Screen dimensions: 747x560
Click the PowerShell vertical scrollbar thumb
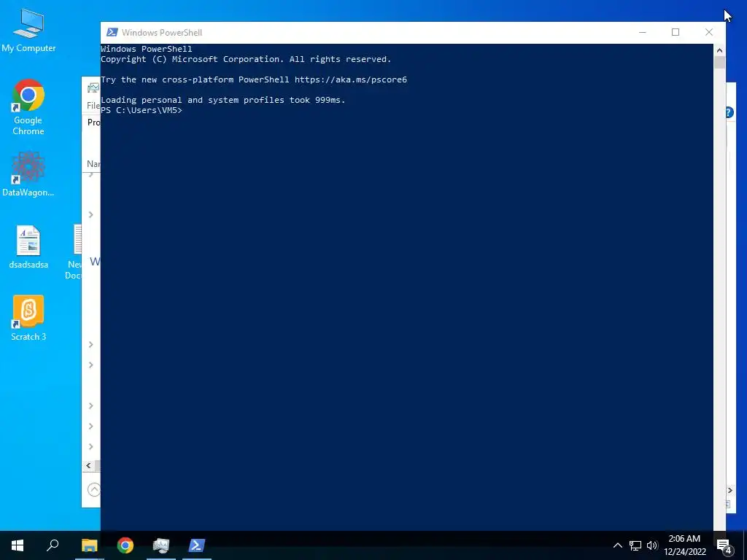719,63
